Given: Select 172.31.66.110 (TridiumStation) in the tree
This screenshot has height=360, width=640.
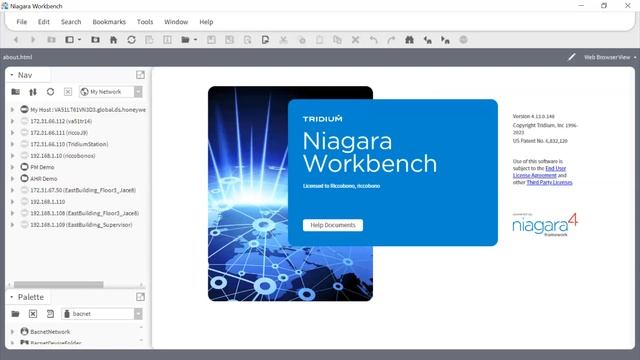Looking at the screenshot, I should point(69,144).
